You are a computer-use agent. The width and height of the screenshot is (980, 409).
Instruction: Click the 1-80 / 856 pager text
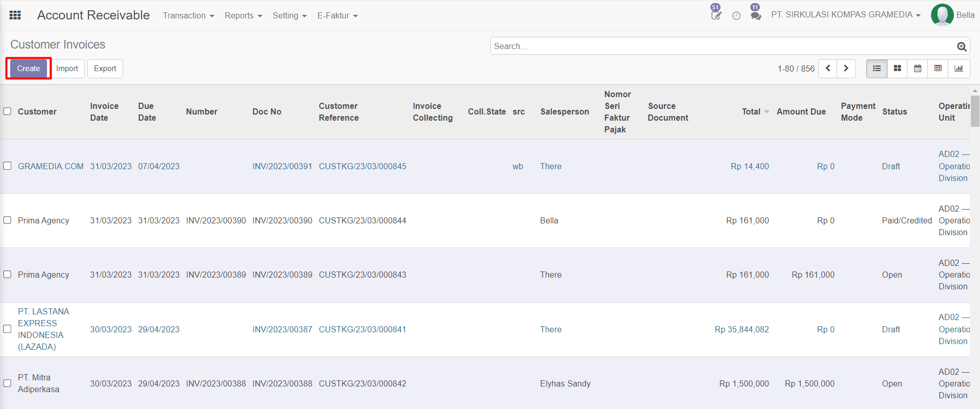(x=796, y=69)
